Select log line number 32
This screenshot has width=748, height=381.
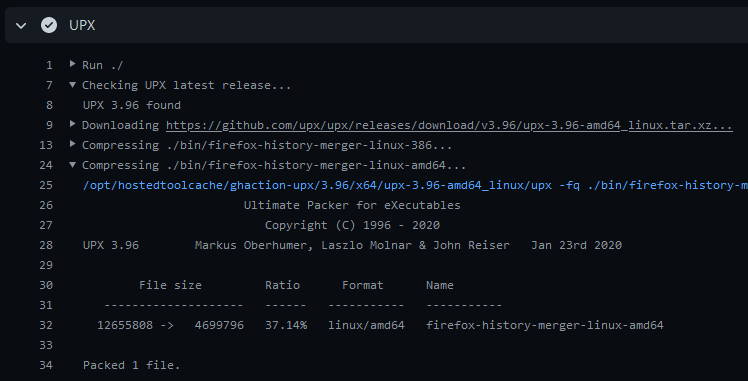(46, 326)
